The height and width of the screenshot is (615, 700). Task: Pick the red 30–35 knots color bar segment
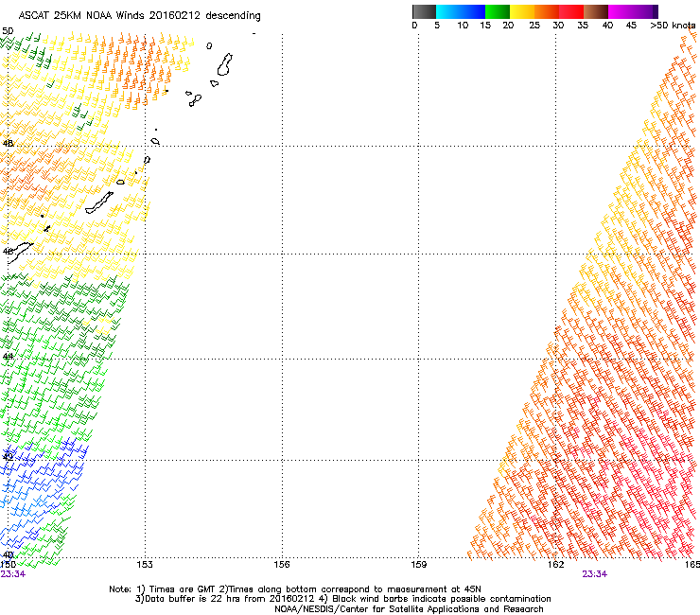tap(571, 11)
